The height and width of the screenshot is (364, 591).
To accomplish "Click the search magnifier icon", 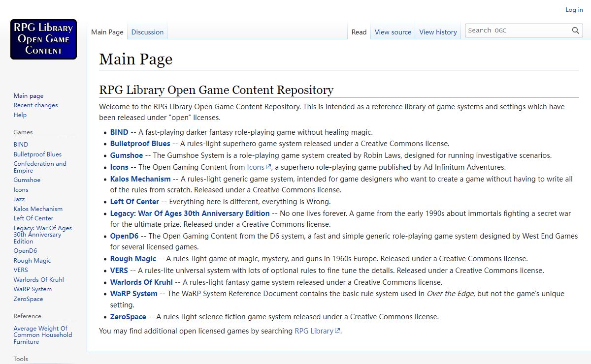I will pos(576,30).
